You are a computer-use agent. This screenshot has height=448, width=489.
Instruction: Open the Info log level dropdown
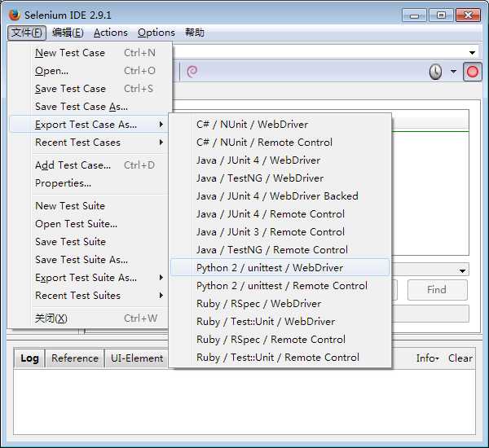click(x=428, y=358)
